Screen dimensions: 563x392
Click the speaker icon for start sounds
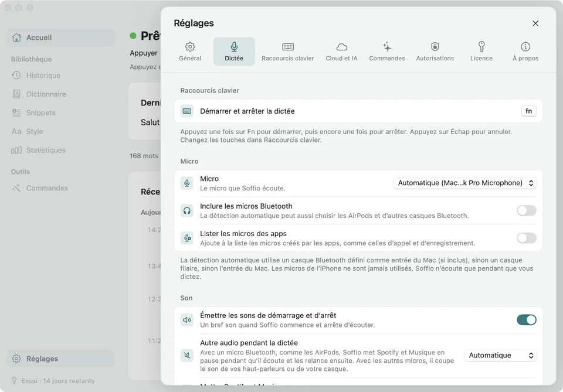tap(187, 320)
